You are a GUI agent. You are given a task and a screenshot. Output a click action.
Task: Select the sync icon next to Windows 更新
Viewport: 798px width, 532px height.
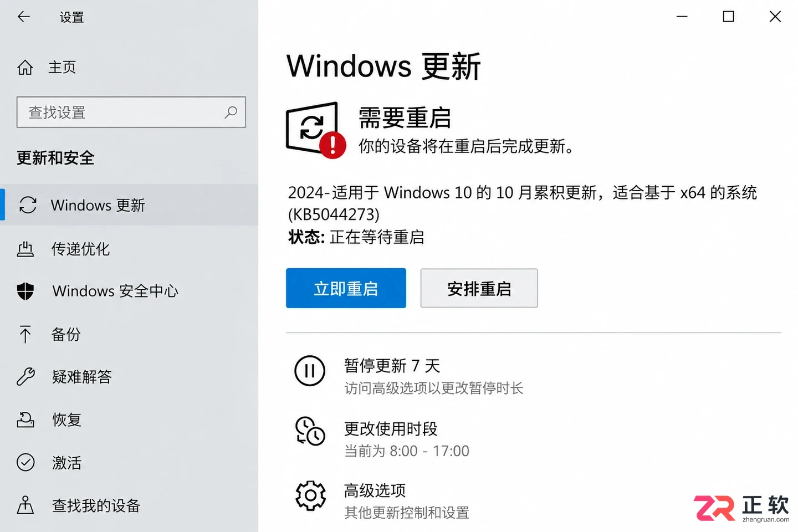28,205
